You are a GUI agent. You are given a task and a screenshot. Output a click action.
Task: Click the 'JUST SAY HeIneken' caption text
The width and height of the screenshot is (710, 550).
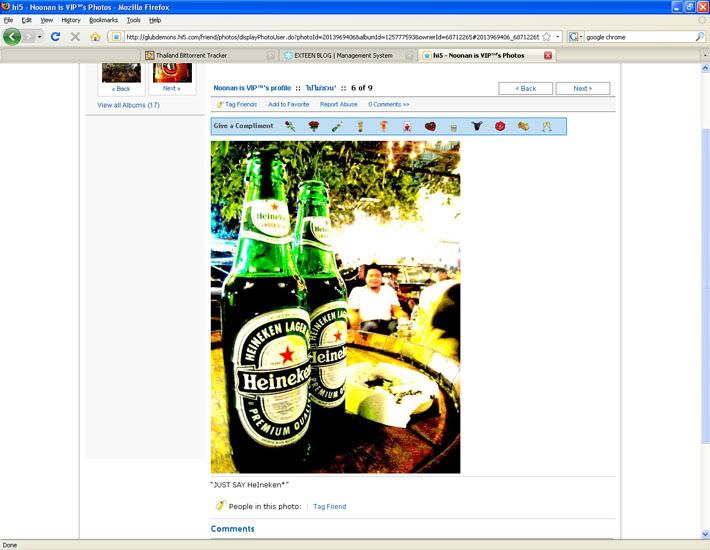(x=249, y=485)
